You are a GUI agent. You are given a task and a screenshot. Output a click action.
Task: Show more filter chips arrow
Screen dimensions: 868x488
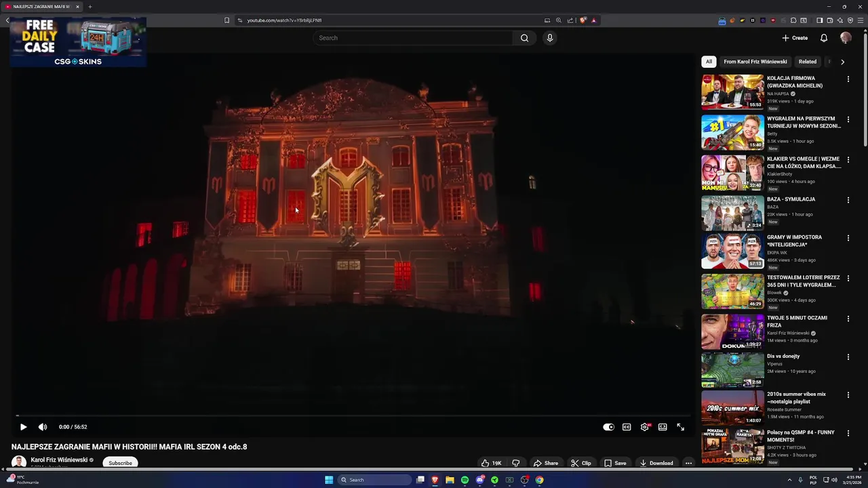tap(842, 62)
